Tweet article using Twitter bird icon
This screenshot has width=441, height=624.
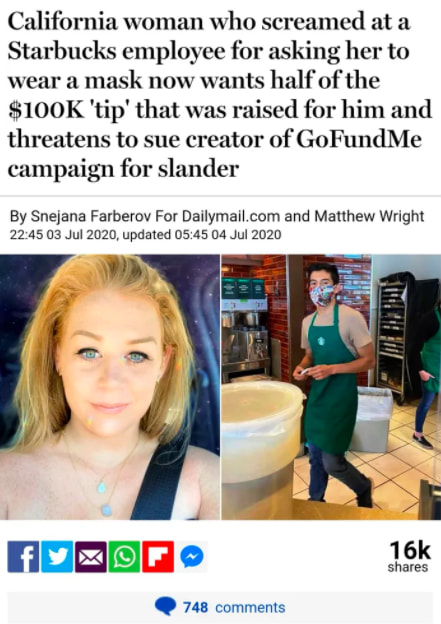point(57,556)
